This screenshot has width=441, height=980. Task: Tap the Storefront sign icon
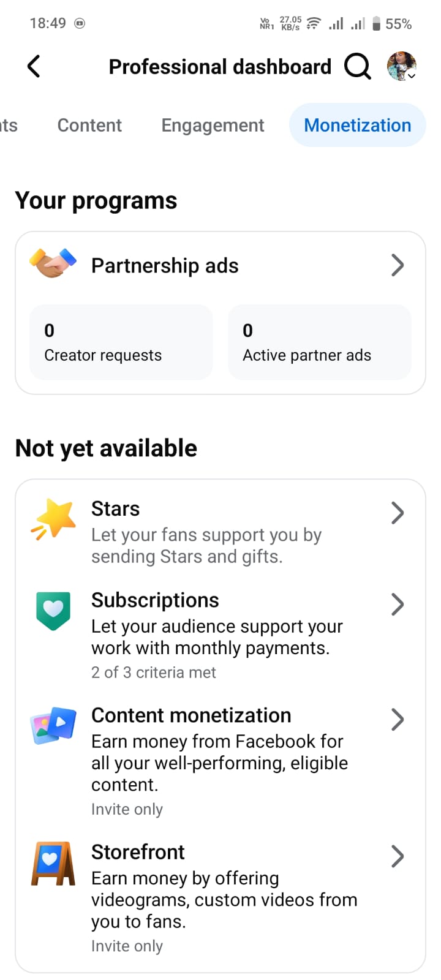point(53,863)
